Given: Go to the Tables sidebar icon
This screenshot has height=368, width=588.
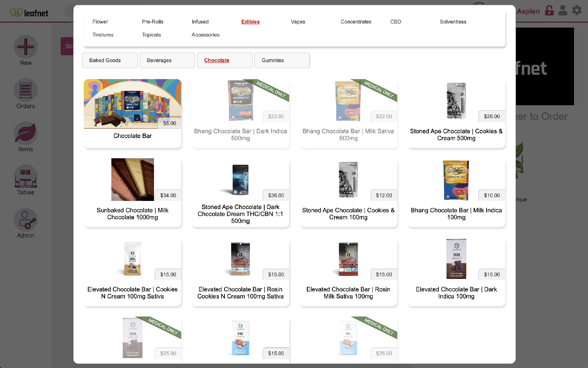Looking at the screenshot, I should point(25,177).
